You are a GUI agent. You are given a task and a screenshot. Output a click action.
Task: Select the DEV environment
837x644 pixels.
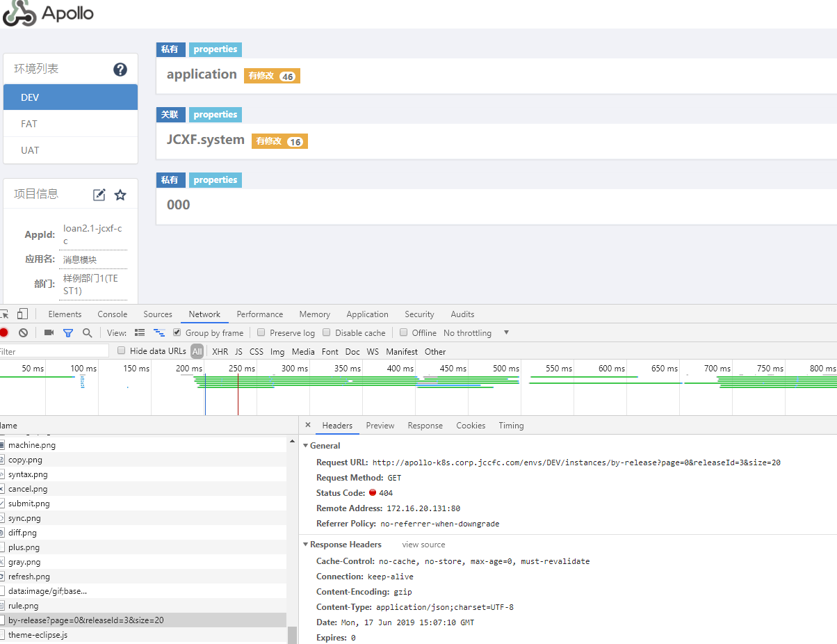pyautogui.click(x=70, y=97)
